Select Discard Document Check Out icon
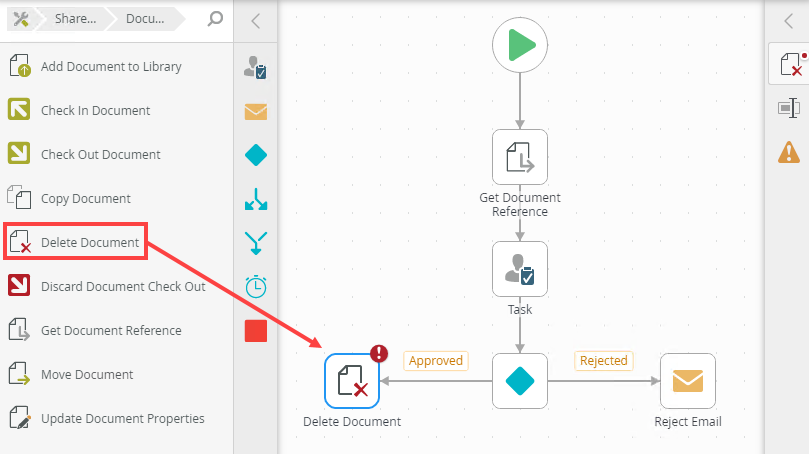Viewport: 809px width, 454px height. point(19,285)
